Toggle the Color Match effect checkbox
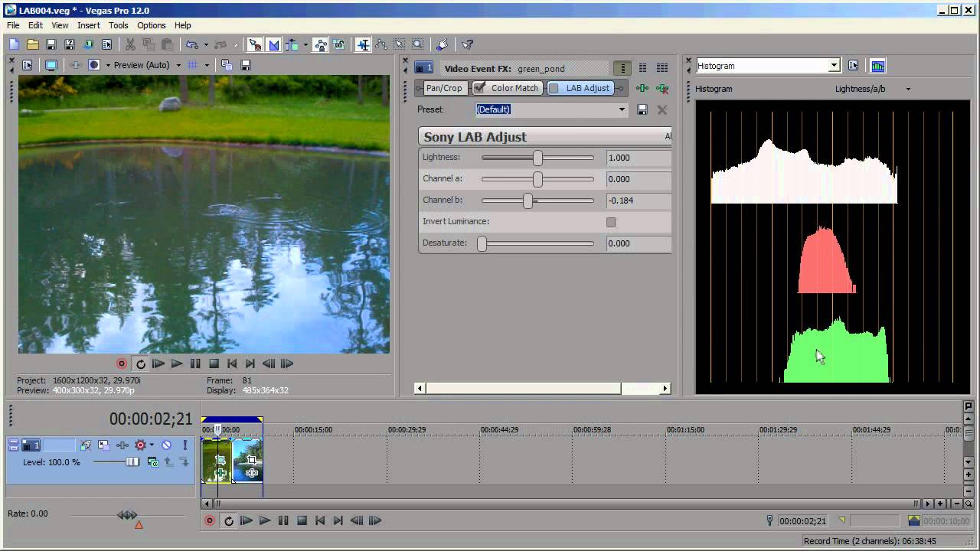 click(x=479, y=88)
